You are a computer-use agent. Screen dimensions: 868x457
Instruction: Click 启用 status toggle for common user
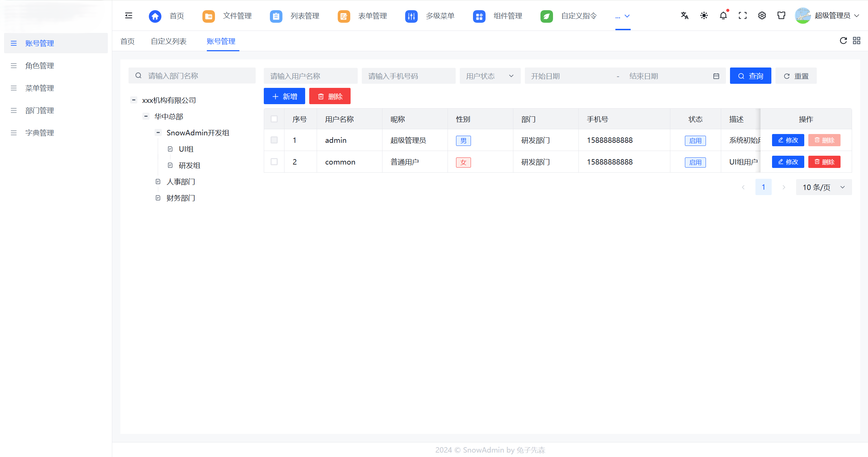pos(695,162)
